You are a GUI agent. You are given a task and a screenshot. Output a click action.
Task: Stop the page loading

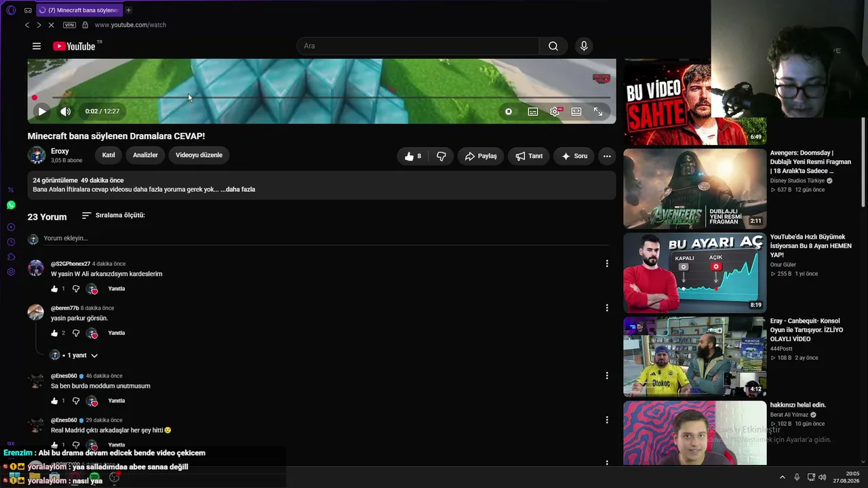click(51, 25)
